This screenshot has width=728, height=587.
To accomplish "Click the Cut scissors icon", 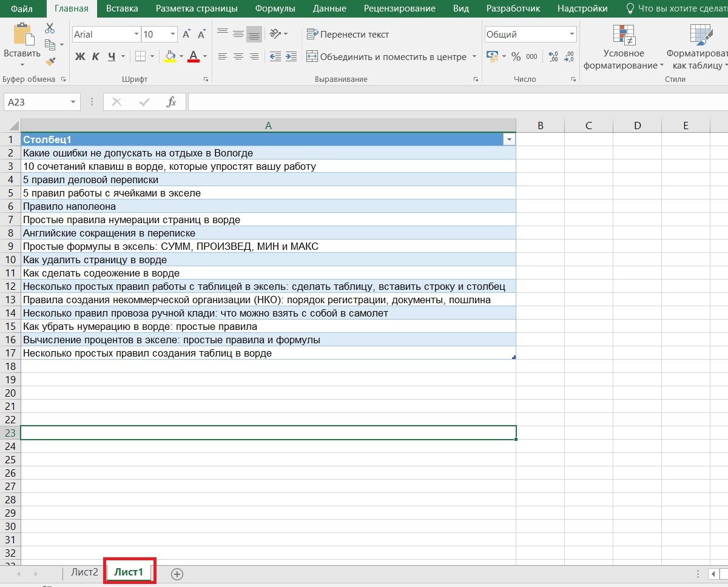I will click(x=50, y=29).
